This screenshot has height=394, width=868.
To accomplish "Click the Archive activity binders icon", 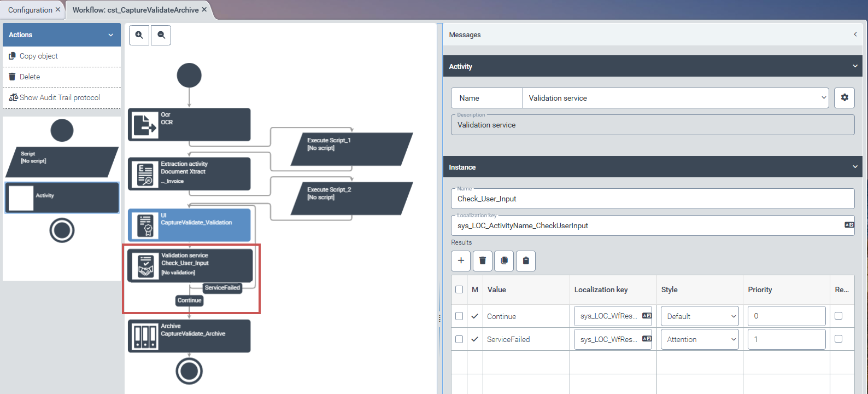I will pos(145,337).
